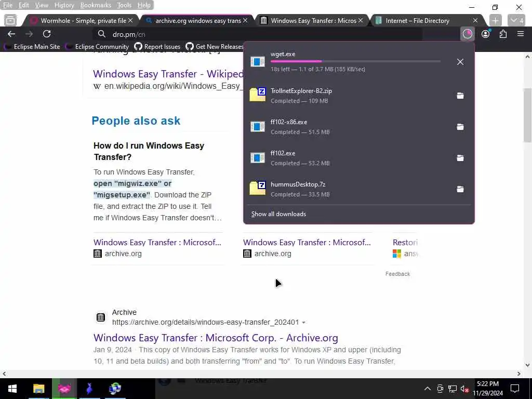Open the account profile icon
Viewport: 532px width, 399px height.
(x=486, y=34)
